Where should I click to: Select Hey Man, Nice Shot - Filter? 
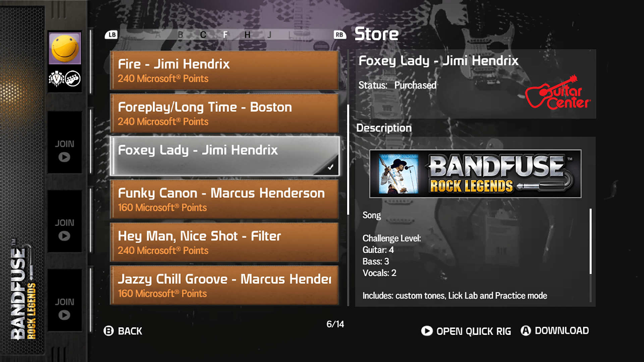224,242
